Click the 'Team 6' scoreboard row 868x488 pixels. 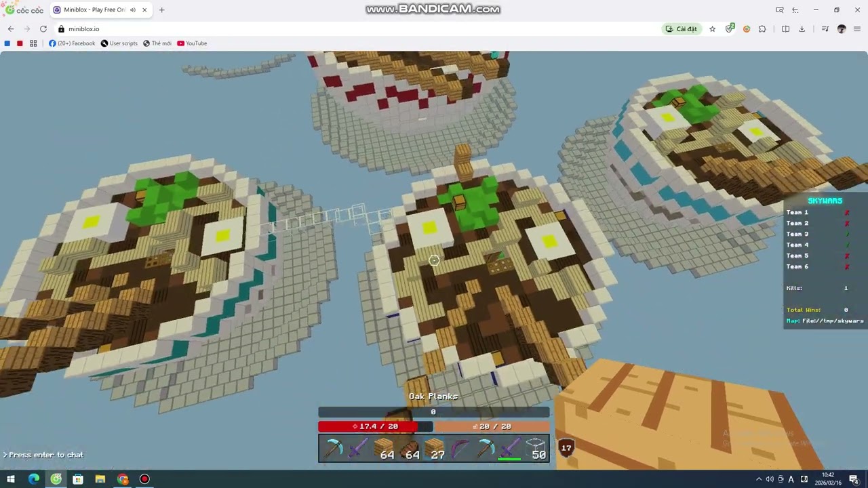[x=818, y=266]
